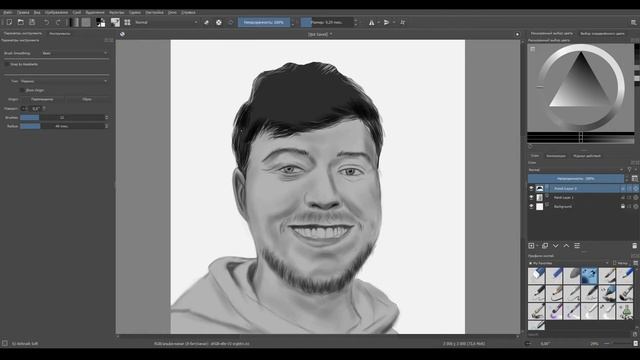The image size is (640, 360).
Task: Open the fill pattern chooser
Action: tap(86, 22)
